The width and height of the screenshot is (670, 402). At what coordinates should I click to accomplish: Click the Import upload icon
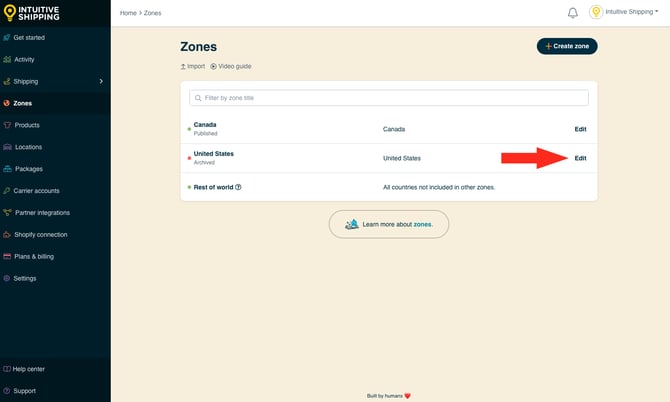click(x=183, y=67)
